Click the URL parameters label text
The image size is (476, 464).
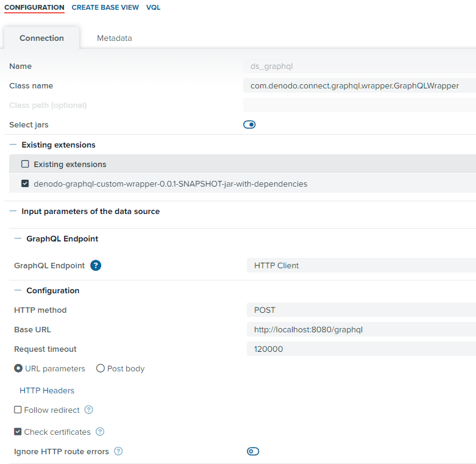55,369
